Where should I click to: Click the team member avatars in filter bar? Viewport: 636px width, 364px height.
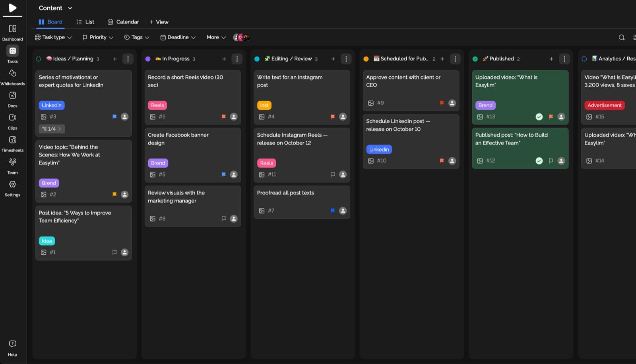point(241,37)
